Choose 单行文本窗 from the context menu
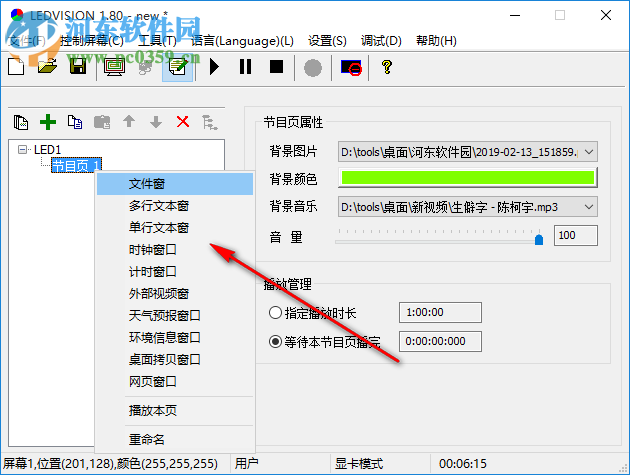630x475 pixels. 175,228
